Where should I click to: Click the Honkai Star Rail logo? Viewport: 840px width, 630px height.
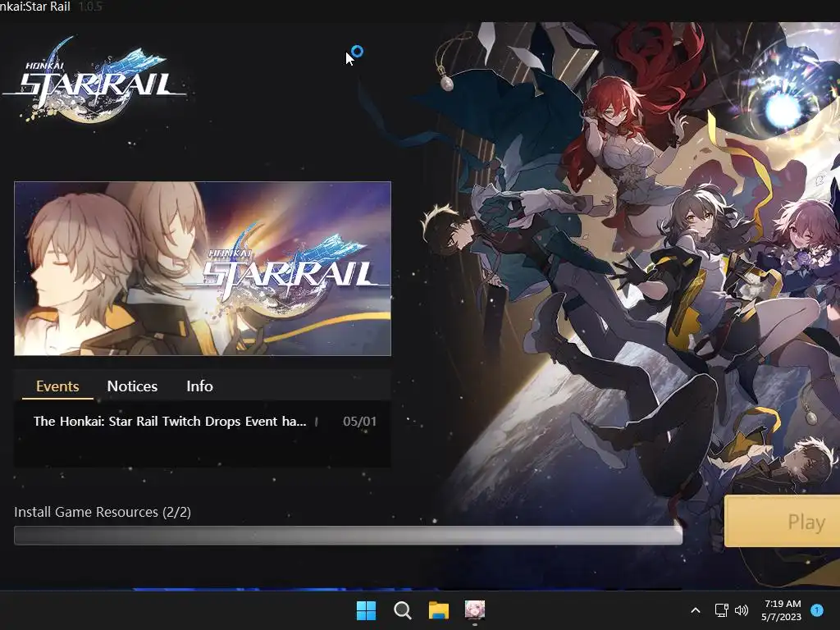95,80
